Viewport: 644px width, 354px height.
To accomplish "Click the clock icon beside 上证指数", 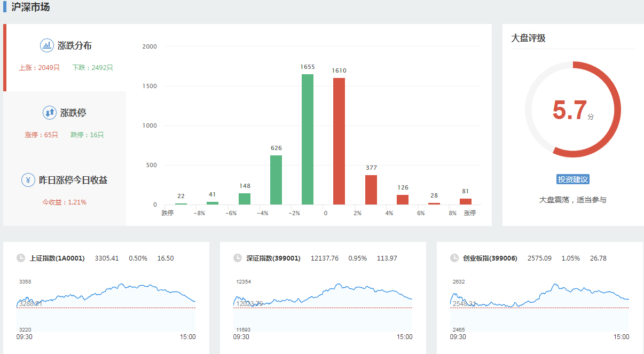I will point(21,258).
